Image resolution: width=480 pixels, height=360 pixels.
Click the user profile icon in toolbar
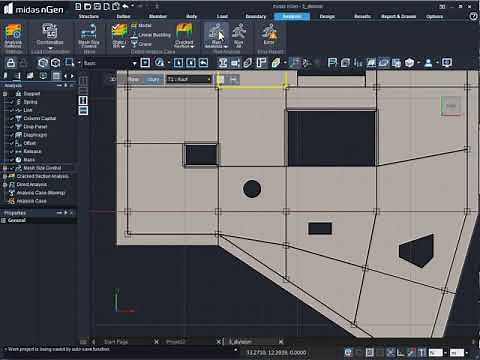point(429,63)
